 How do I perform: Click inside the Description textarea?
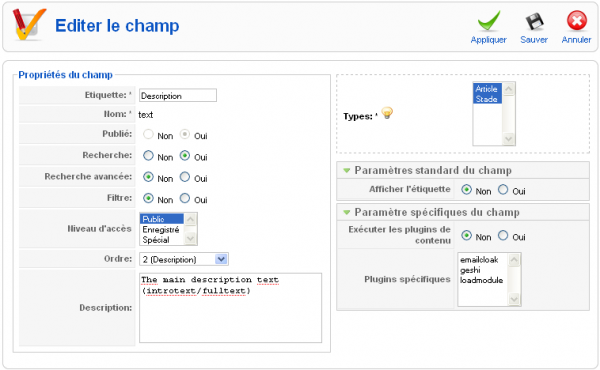click(230, 308)
